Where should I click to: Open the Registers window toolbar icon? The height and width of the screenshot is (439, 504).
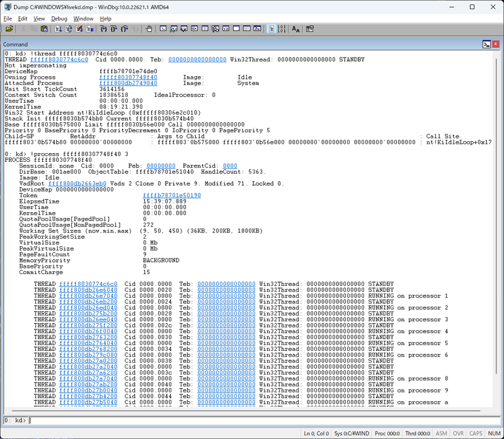(195, 29)
